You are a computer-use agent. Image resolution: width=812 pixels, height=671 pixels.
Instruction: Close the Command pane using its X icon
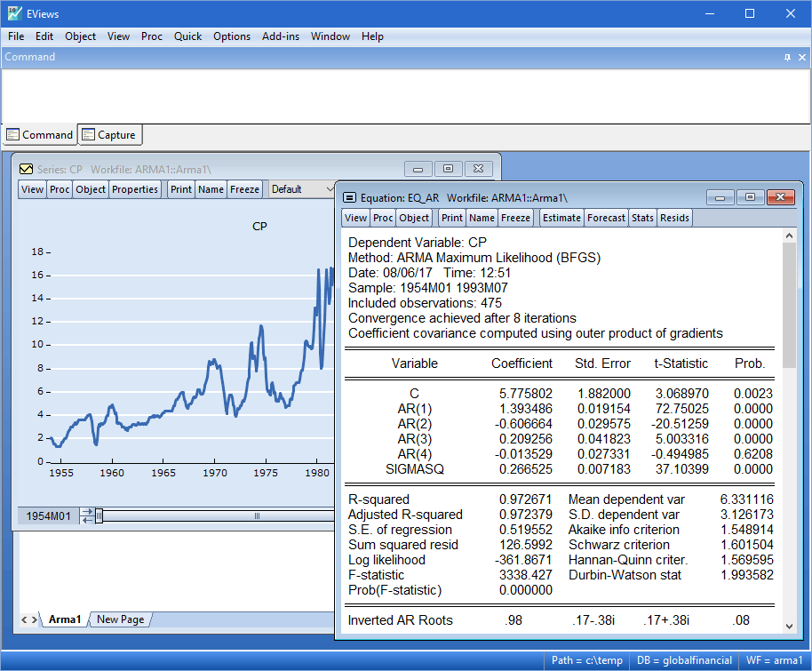pyautogui.click(x=801, y=57)
